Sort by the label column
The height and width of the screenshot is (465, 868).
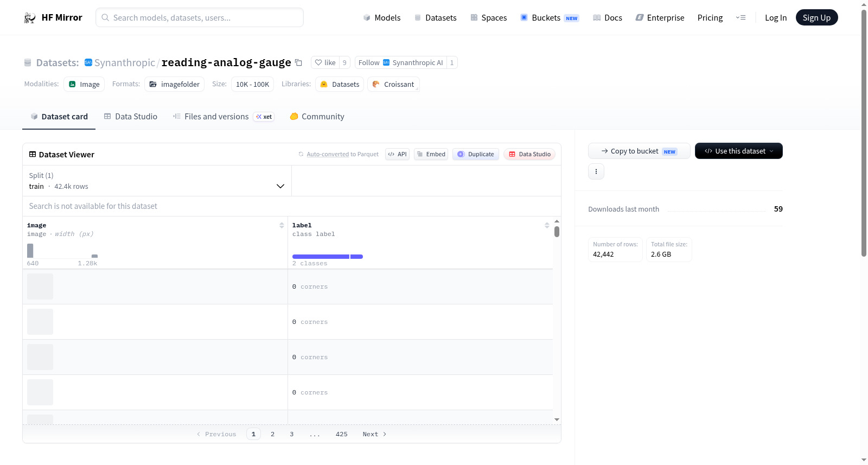coord(547,225)
